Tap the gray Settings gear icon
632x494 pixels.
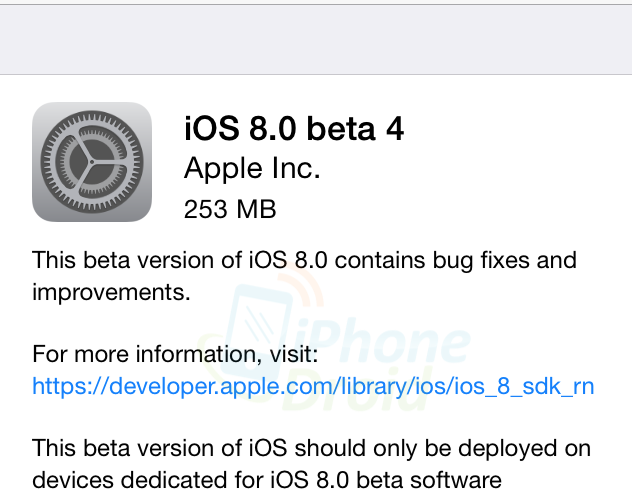coord(91,162)
